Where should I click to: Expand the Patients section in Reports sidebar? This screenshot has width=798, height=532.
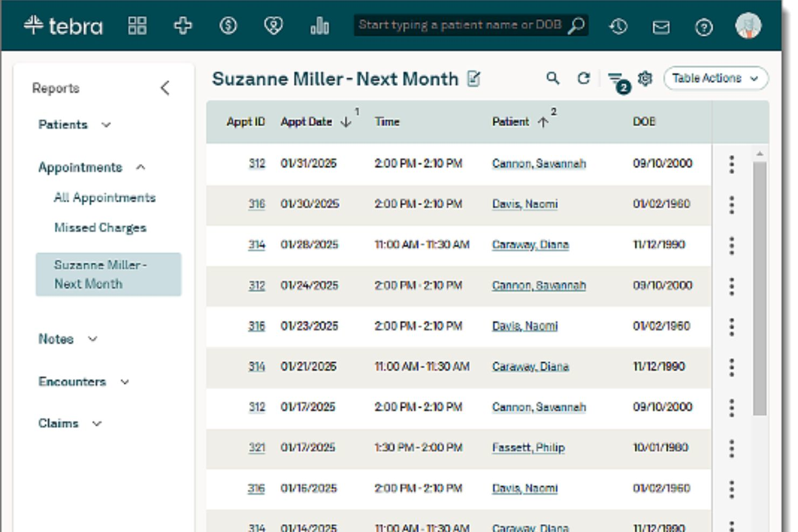[x=74, y=125]
